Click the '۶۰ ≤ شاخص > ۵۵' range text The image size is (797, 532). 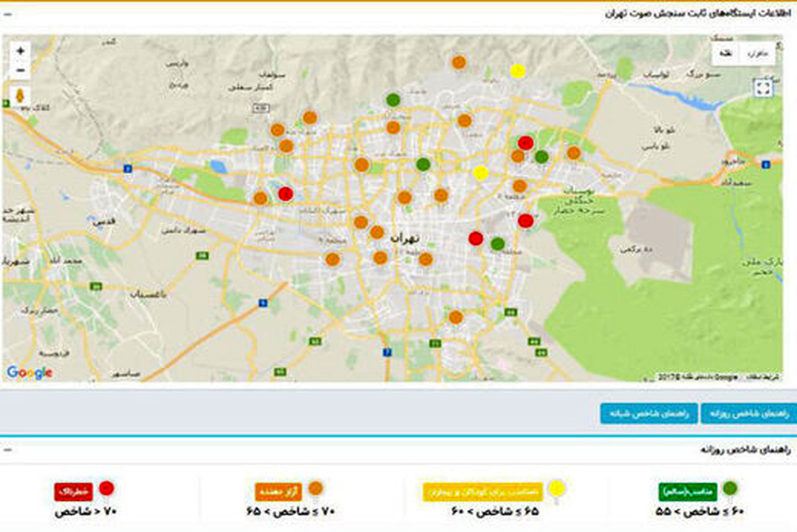(700, 512)
